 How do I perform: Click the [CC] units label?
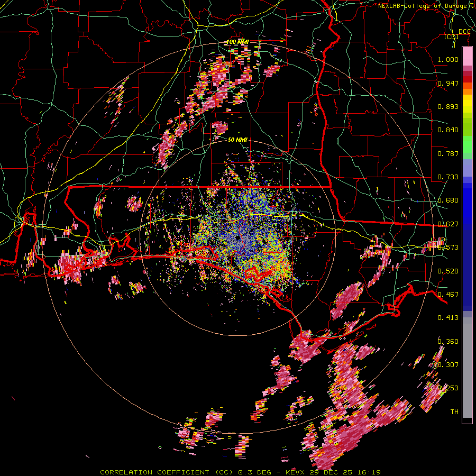point(452,36)
